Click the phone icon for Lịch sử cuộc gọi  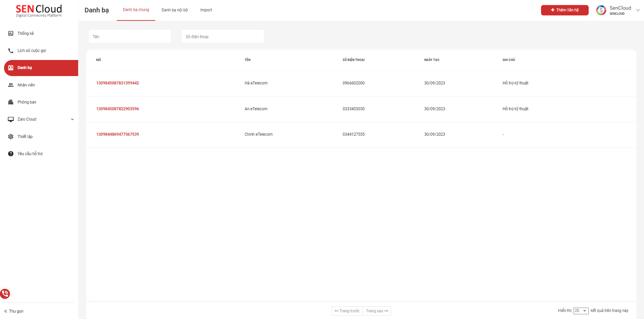click(x=11, y=51)
